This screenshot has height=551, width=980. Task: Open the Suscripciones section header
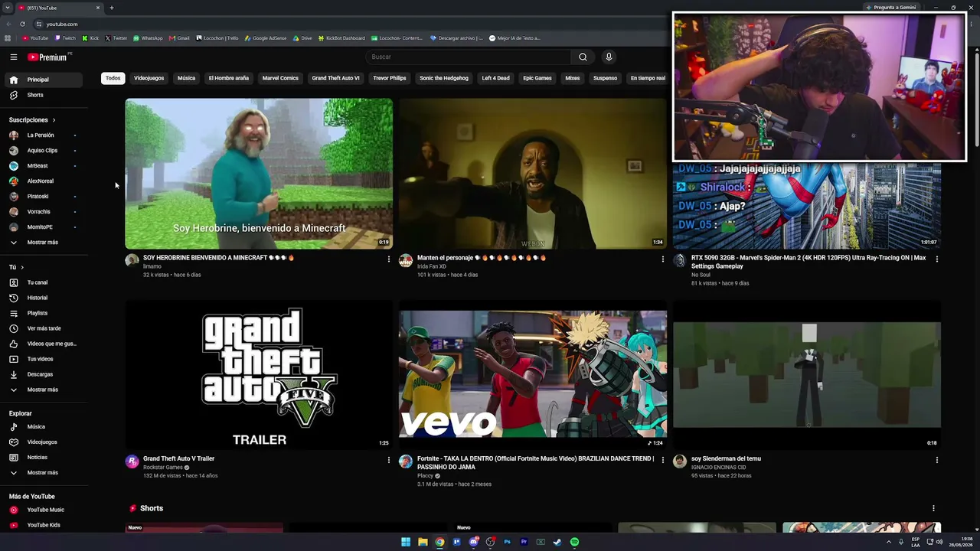pyautogui.click(x=32, y=120)
